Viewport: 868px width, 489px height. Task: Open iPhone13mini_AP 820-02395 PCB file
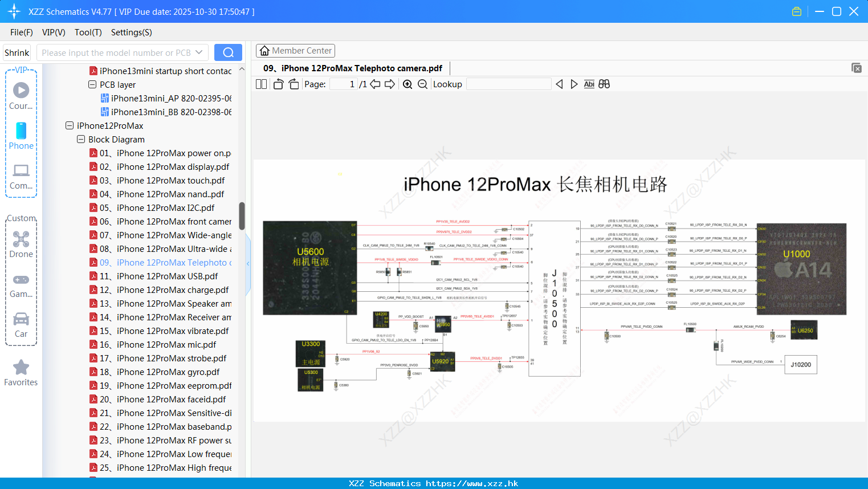[x=166, y=98]
